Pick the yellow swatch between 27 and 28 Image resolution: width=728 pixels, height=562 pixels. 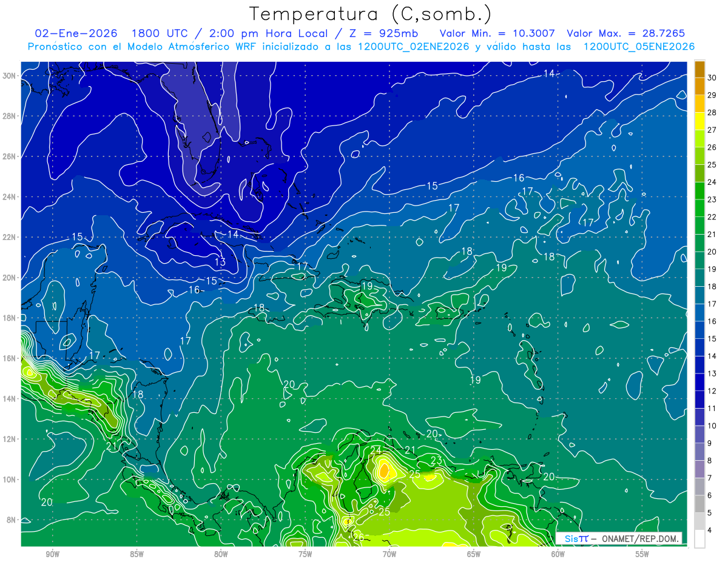[700, 121]
